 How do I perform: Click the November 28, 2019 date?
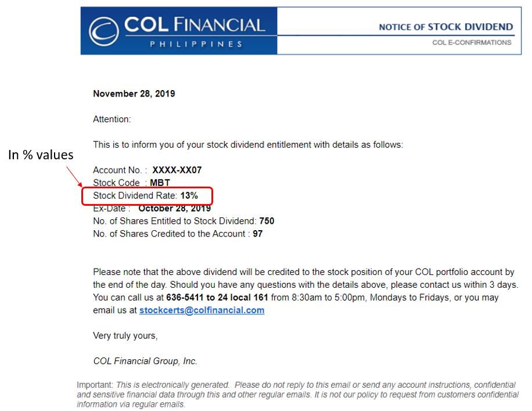point(134,94)
